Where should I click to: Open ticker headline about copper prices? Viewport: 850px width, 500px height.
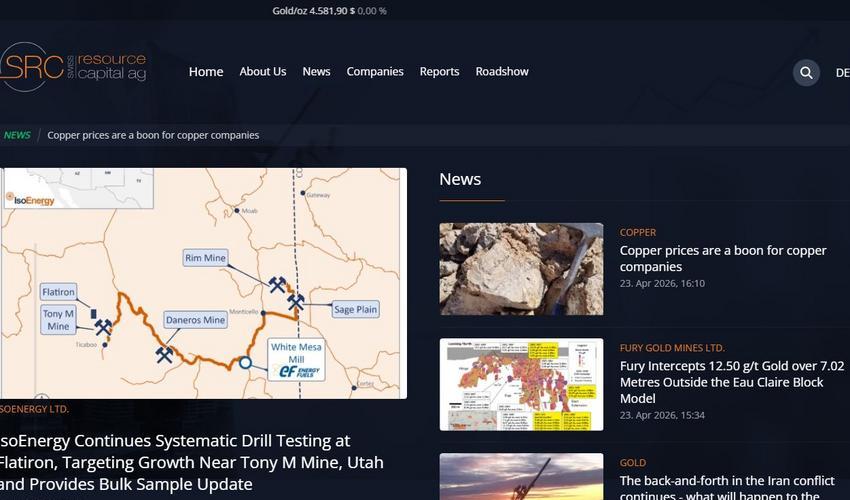click(x=153, y=135)
